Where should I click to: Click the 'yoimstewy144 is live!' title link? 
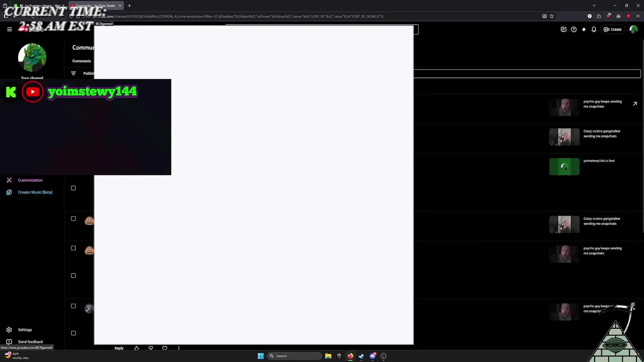599,161
